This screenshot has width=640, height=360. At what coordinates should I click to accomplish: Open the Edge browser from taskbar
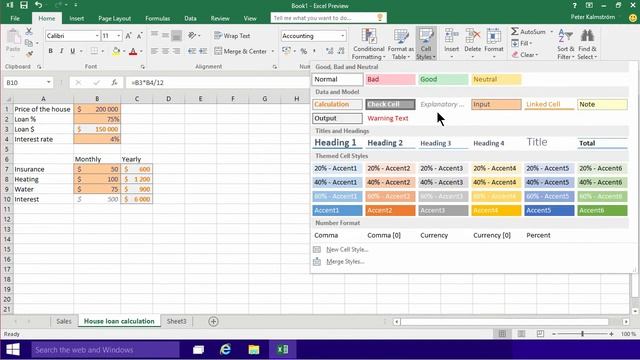point(225,350)
